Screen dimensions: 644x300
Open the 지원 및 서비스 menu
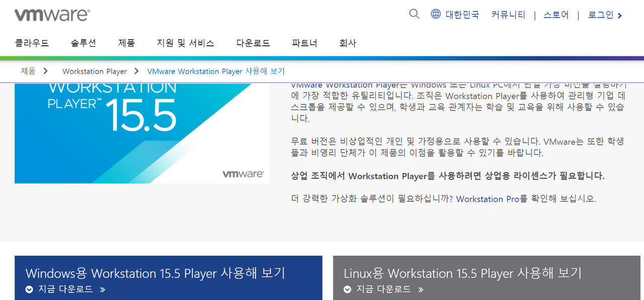click(186, 43)
